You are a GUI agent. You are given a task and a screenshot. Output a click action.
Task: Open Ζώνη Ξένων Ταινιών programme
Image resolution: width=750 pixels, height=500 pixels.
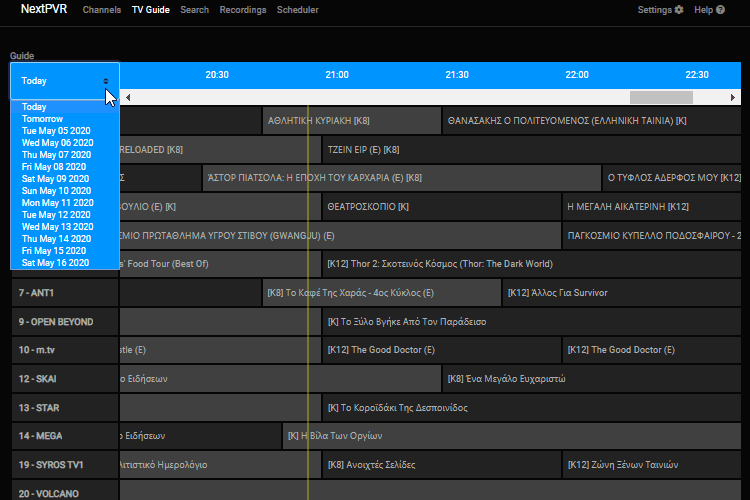[652, 465]
